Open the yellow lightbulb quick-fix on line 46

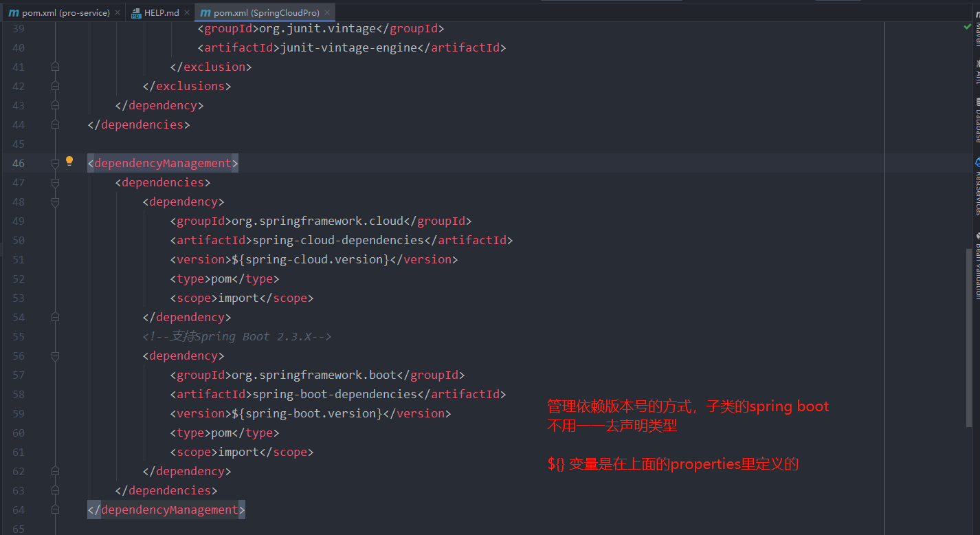click(69, 162)
